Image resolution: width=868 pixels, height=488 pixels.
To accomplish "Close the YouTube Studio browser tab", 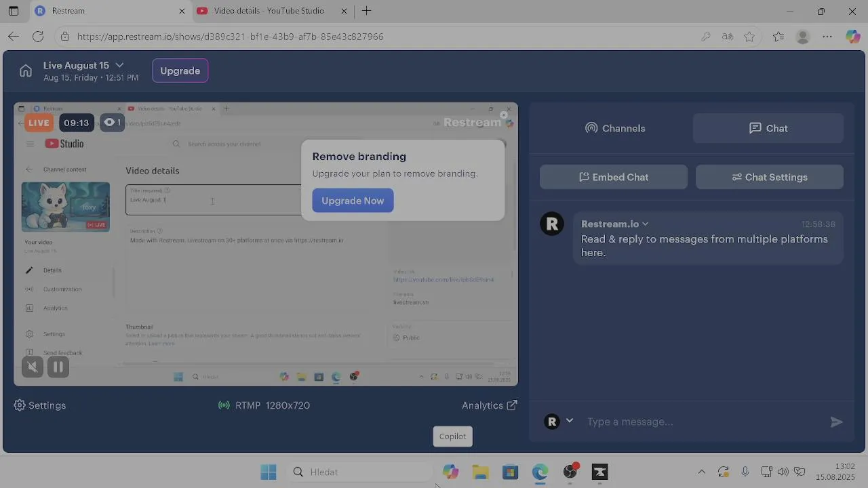I will [x=344, y=11].
